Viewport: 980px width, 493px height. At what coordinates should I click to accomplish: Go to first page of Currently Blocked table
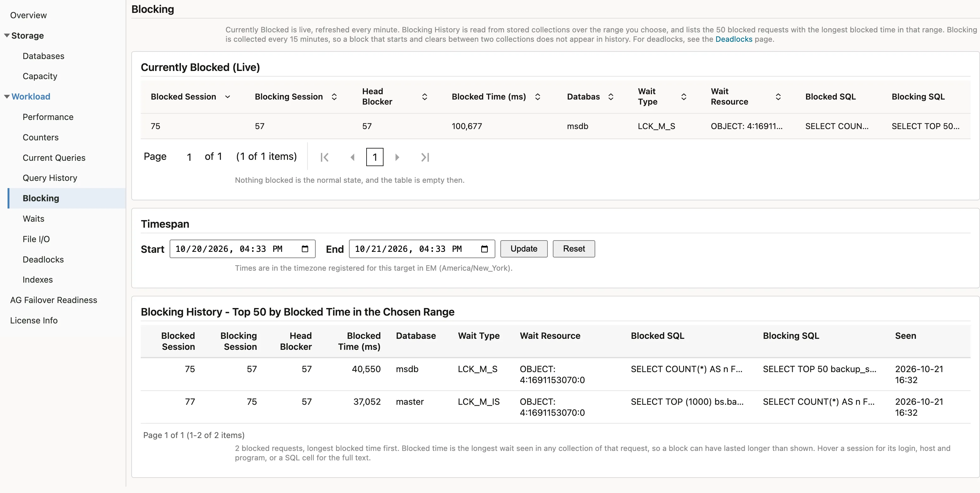324,157
